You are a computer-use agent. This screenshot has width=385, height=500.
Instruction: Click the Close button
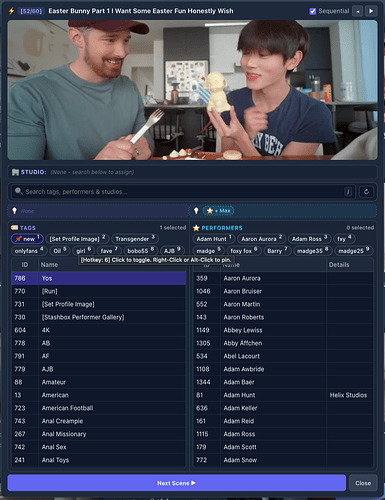tap(363, 483)
